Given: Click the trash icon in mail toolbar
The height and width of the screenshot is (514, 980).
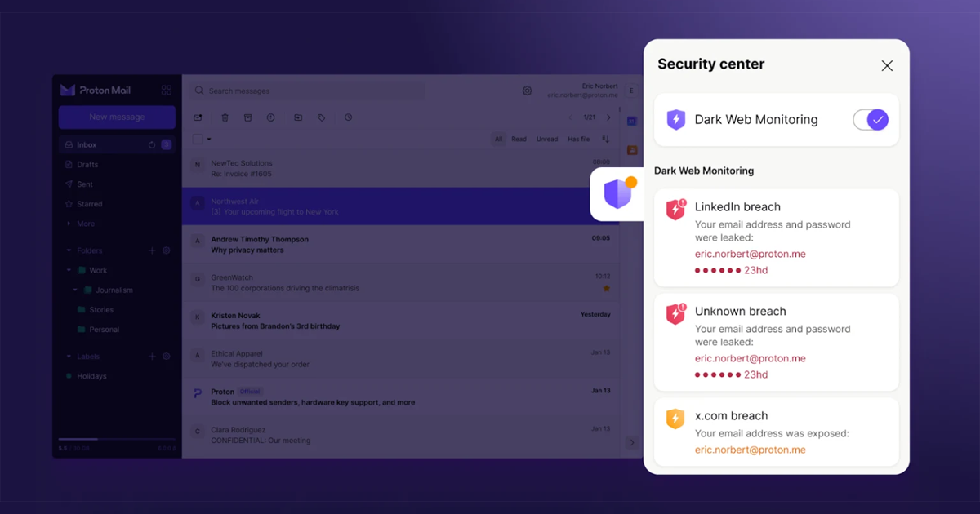Looking at the screenshot, I should pos(225,117).
